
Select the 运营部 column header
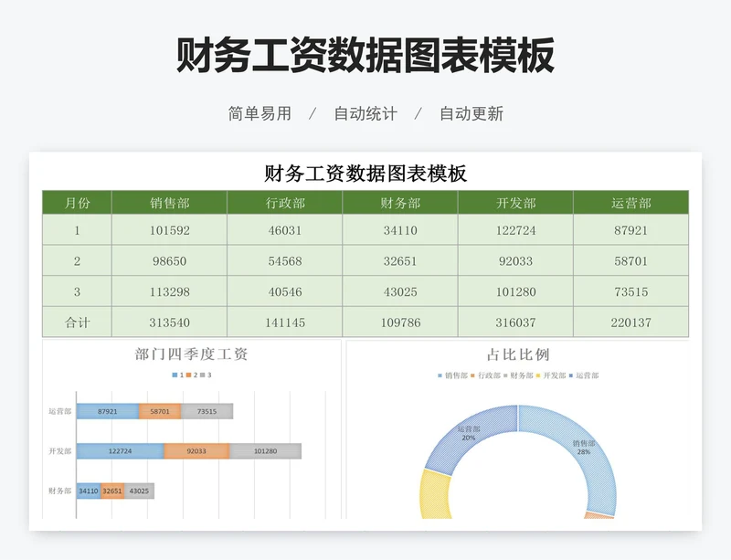(x=630, y=203)
